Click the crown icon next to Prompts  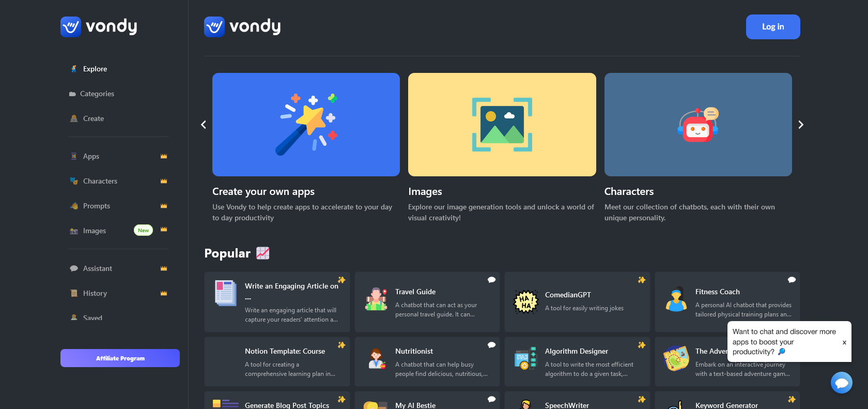pos(164,206)
